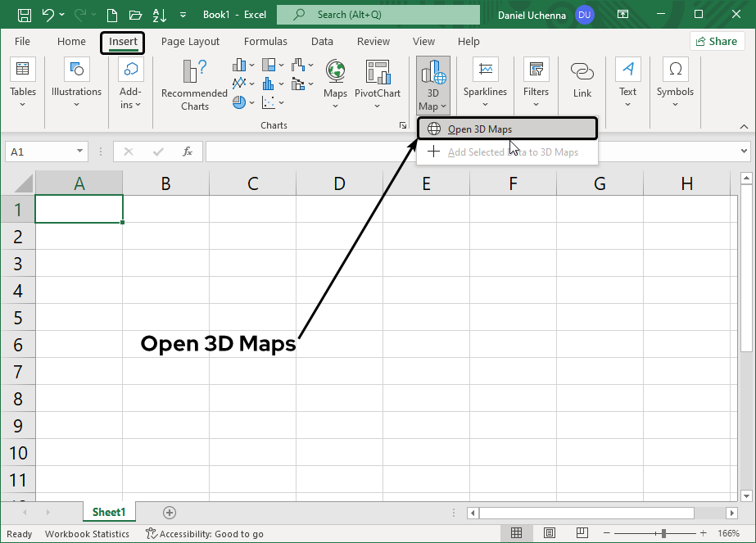
Task: Expand the Charts dialog launcher
Action: coord(403,124)
